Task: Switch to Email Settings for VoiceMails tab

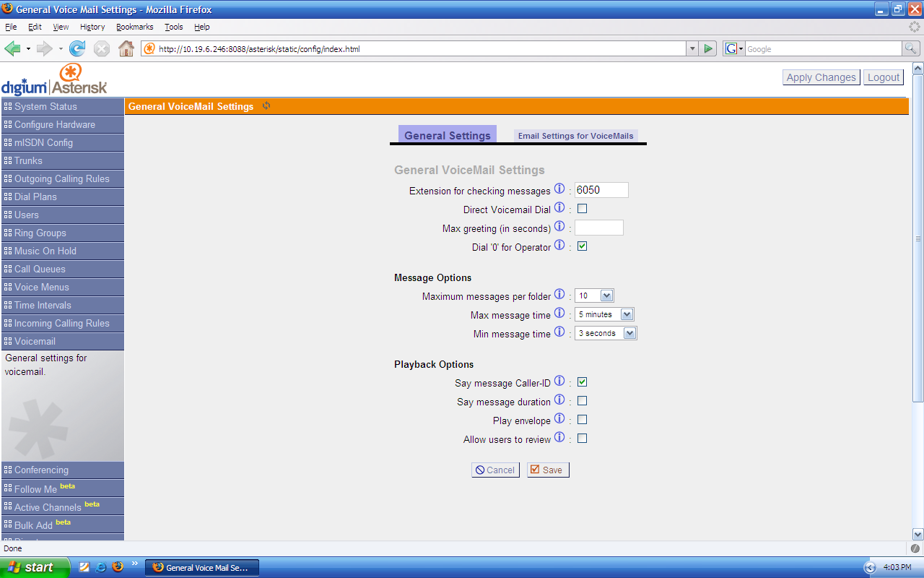Action: point(575,136)
